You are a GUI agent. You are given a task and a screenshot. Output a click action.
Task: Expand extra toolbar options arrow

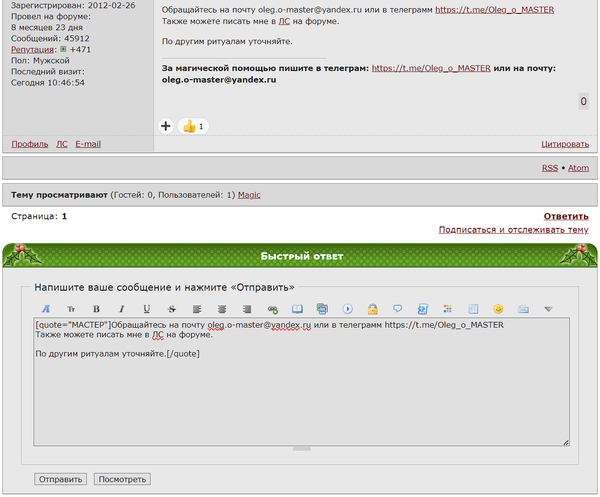548,309
